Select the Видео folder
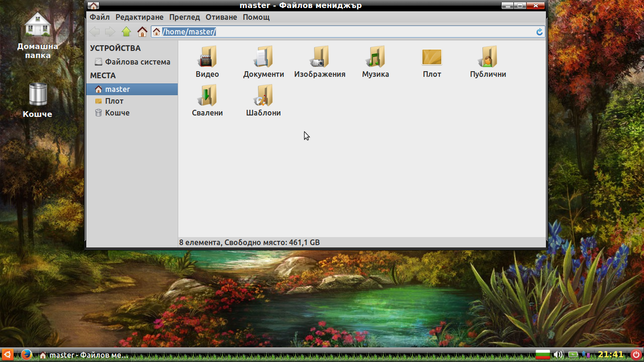644x362 pixels. 207,62
